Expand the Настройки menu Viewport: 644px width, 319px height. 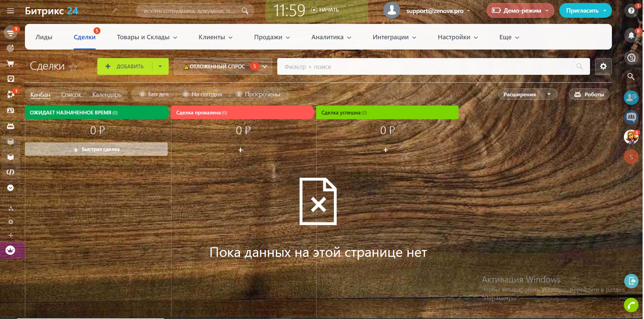458,37
